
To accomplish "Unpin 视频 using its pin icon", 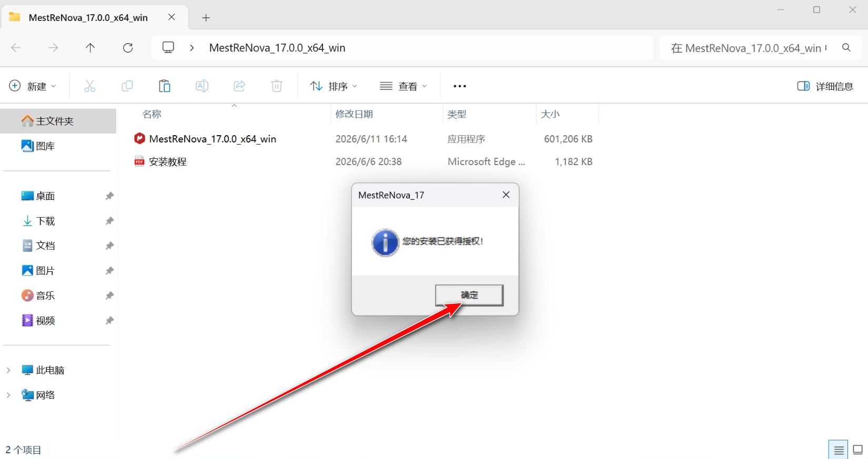I will click(x=109, y=320).
